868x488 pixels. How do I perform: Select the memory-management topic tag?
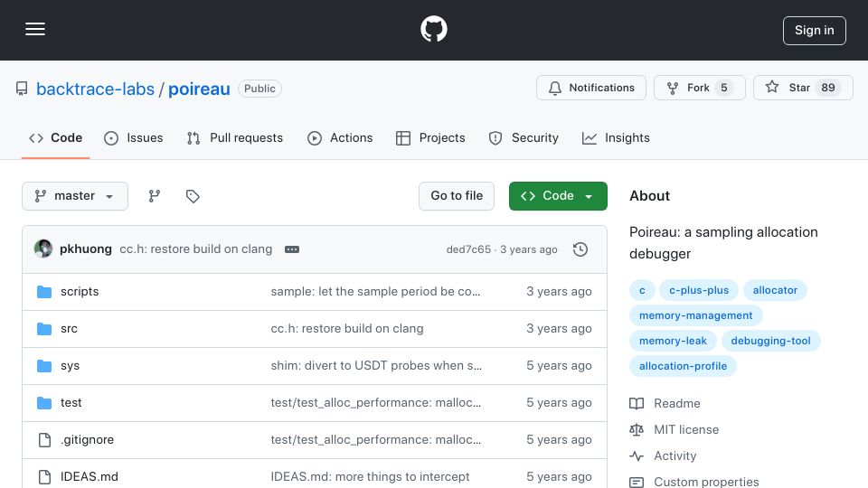(696, 315)
